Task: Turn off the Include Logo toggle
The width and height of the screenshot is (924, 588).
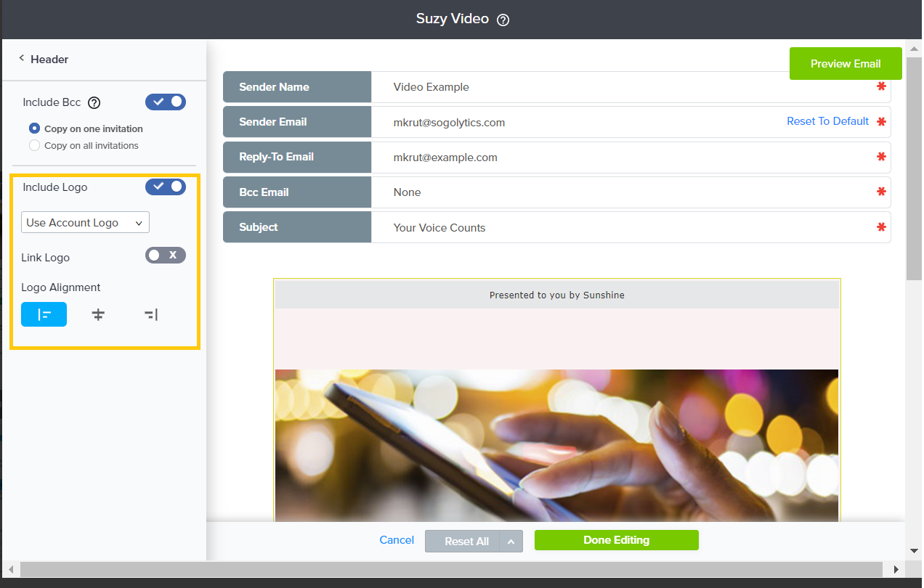Action: pyautogui.click(x=166, y=187)
